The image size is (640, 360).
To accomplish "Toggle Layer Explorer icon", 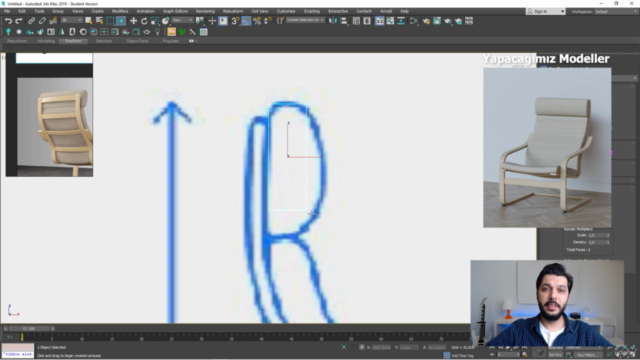I will click(x=367, y=21).
